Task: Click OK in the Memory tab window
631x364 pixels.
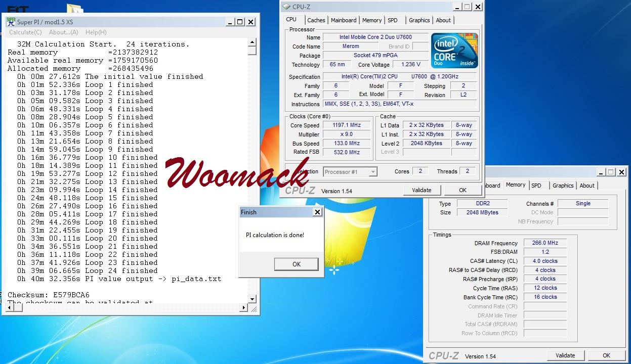Action: (x=606, y=355)
